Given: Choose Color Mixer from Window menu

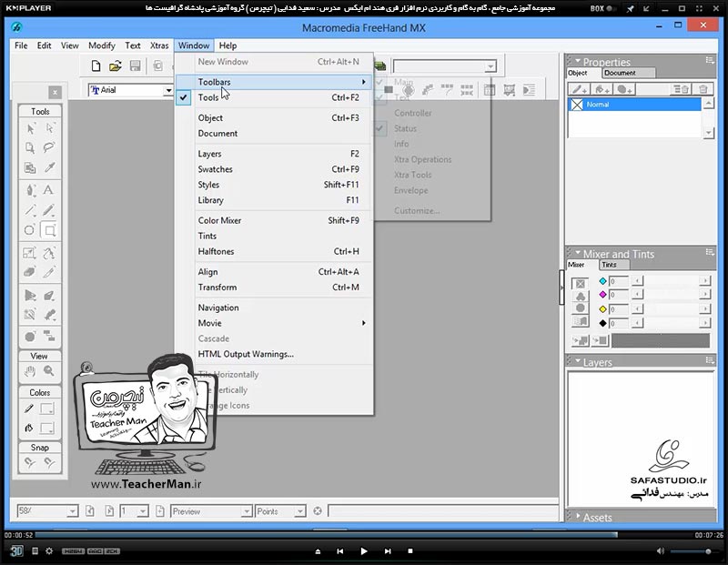Looking at the screenshot, I should (274, 220).
